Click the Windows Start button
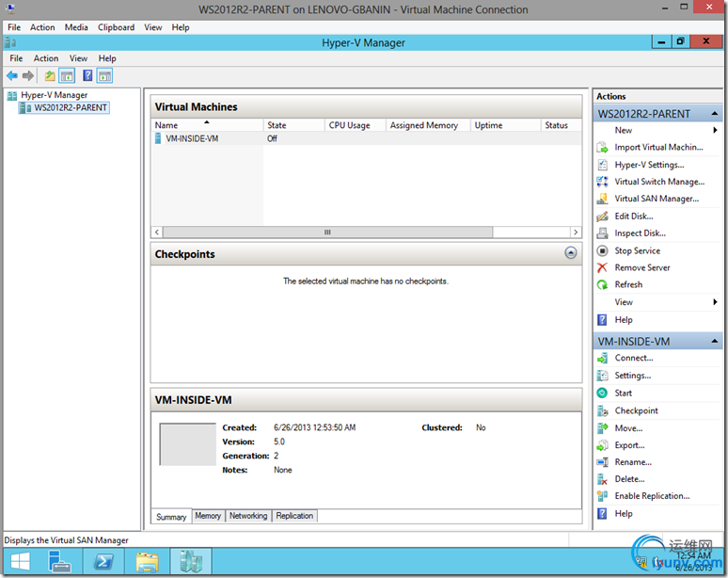 point(20,561)
